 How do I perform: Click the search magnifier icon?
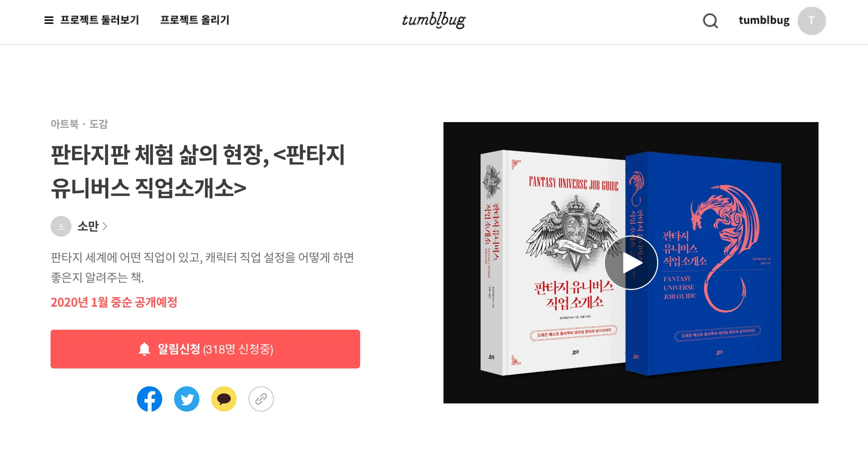pos(710,20)
